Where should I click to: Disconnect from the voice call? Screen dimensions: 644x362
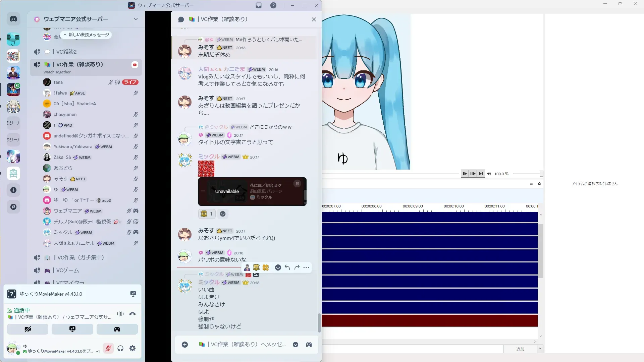tap(132, 314)
